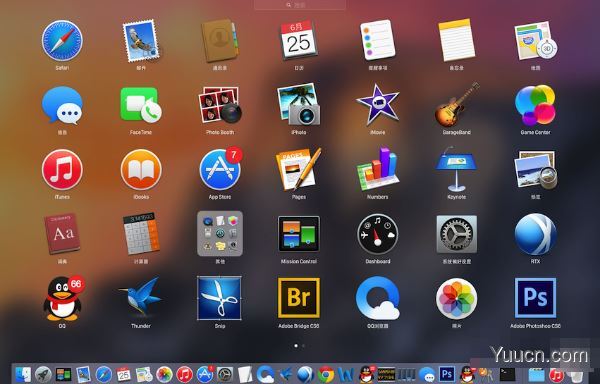
Task: Click the Launchpad search field
Action: 300,5
